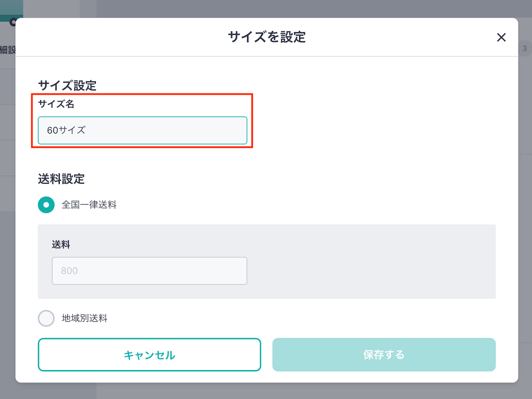Click the 地域別送料 label text

(84, 318)
